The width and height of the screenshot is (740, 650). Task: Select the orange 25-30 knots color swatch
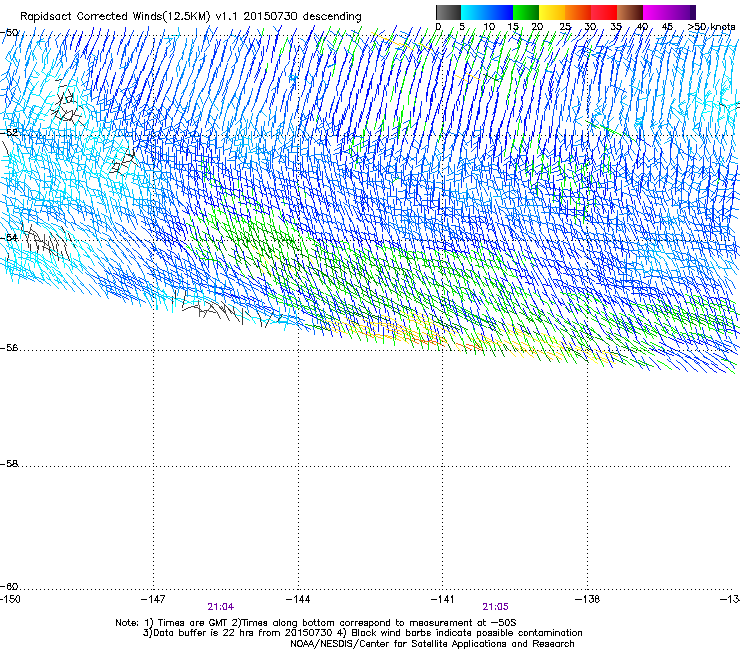pyautogui.click(x=578, y=12)
